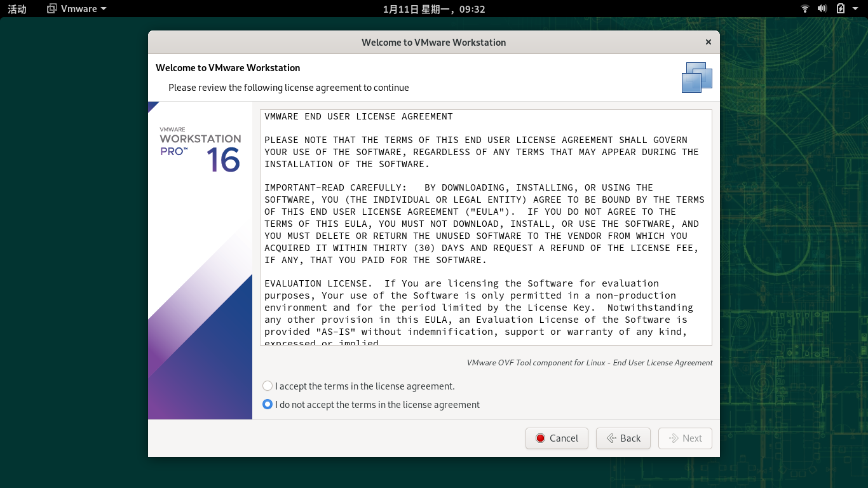Click the Wi-Fi network icon in top bar

click(x=805, y=9)
